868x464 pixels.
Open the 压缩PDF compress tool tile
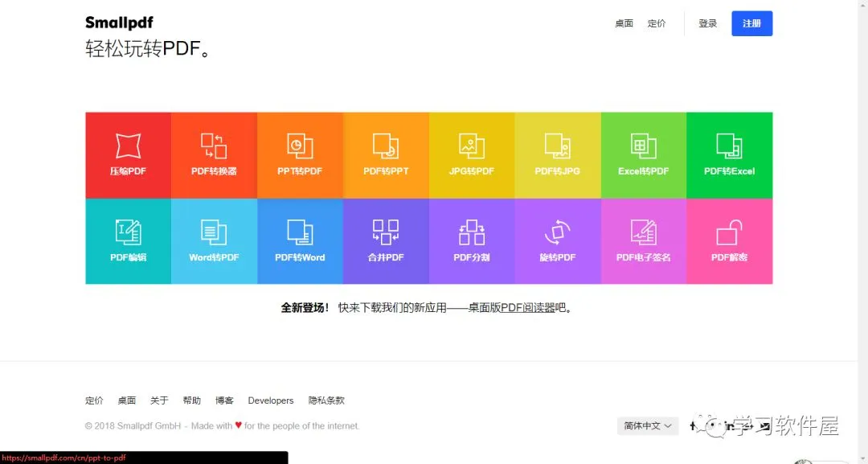128,155
